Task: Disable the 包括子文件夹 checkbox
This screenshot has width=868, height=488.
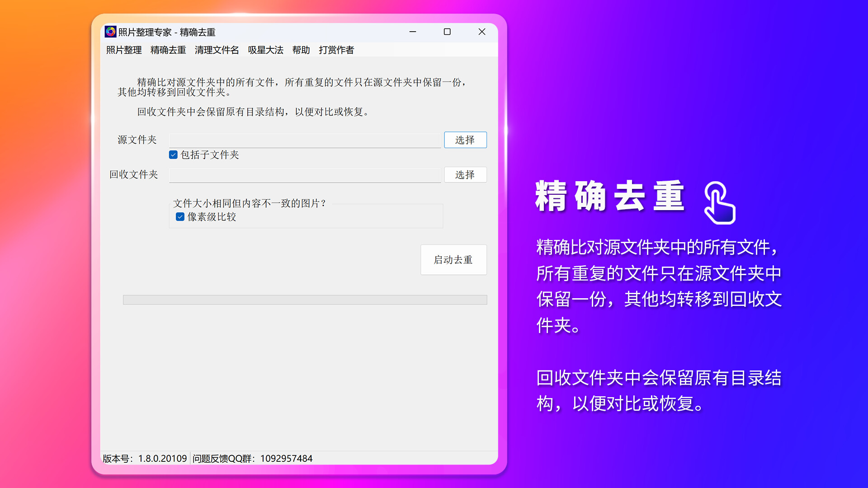Action: (173, 155)
